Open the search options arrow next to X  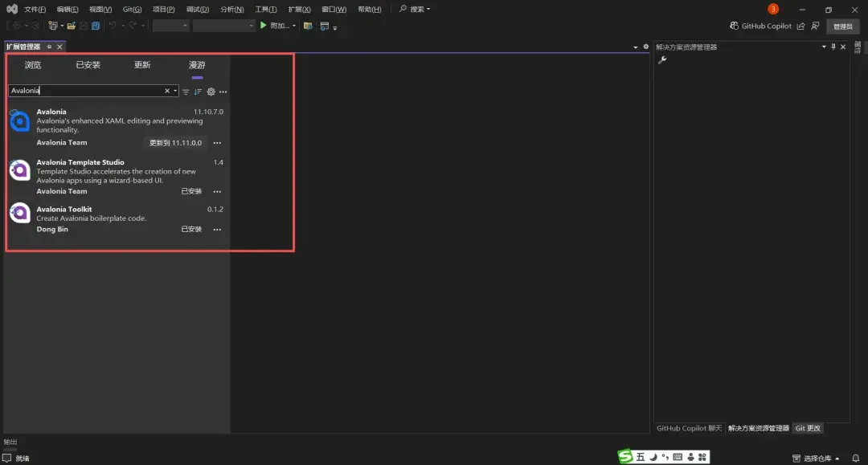coord(175,90)
